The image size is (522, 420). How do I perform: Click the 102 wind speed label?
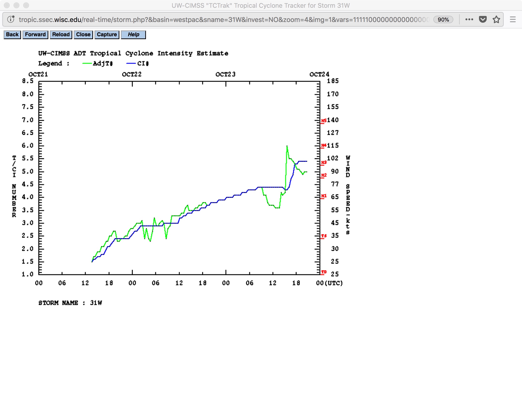click(x=333, y=158)
